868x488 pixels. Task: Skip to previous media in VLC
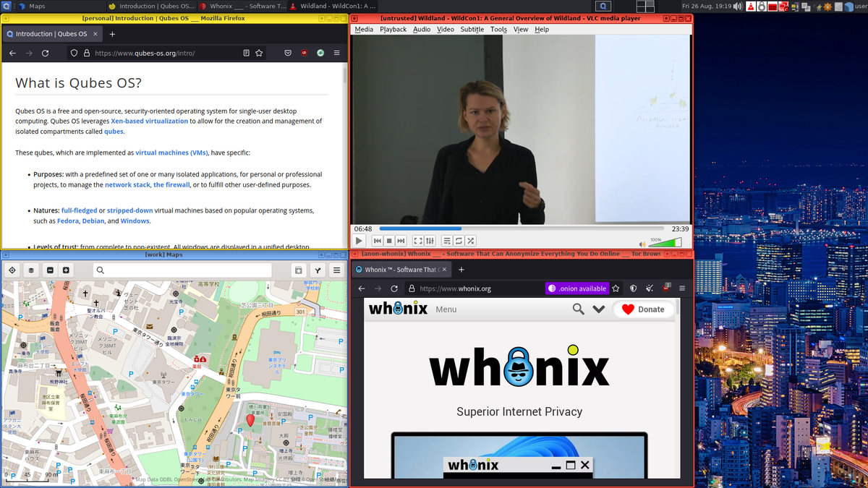pyautogui.click(x=378, y=241)
